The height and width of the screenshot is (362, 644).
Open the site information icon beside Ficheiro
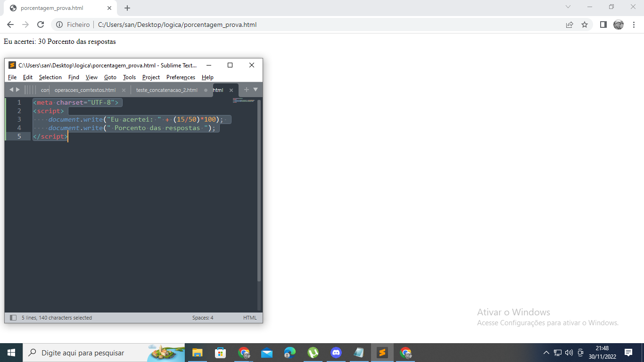click(59, 25)
